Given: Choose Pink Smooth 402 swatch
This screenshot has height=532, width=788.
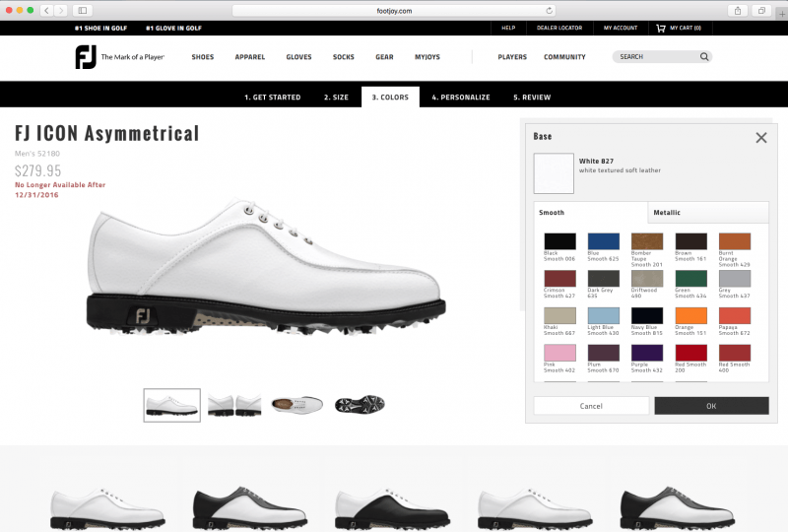Looking at the screenshot, I should coord(559,353).
